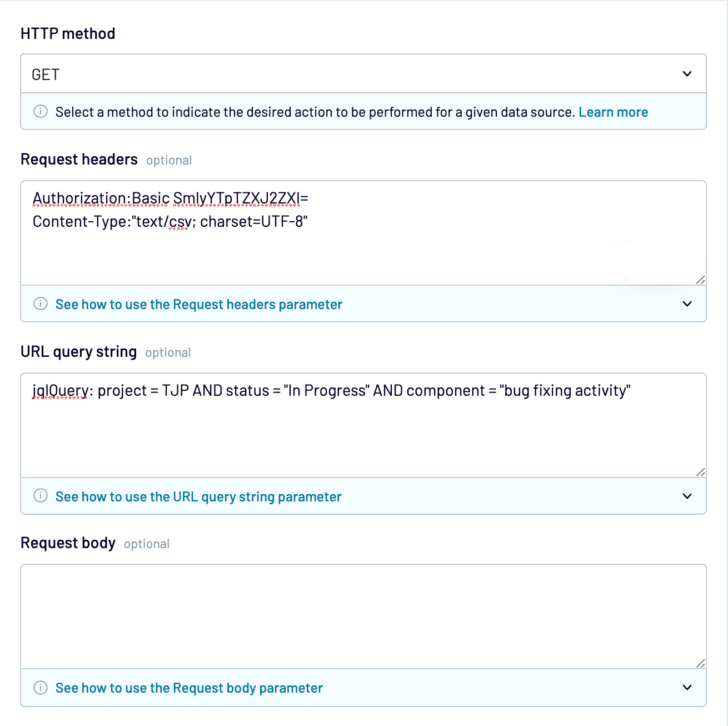Open the Learn more link
Viewport: 728px width, 726px height.
click(613, 112)
